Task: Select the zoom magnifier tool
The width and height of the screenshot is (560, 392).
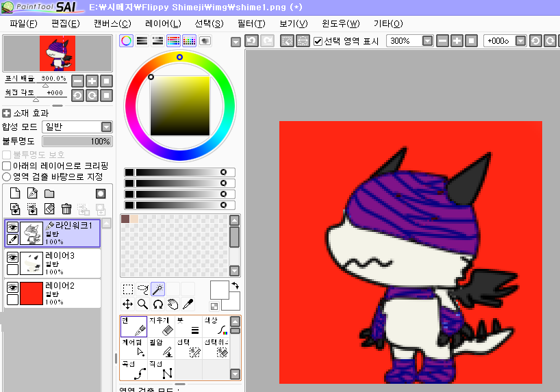Action: pos(143,304)
